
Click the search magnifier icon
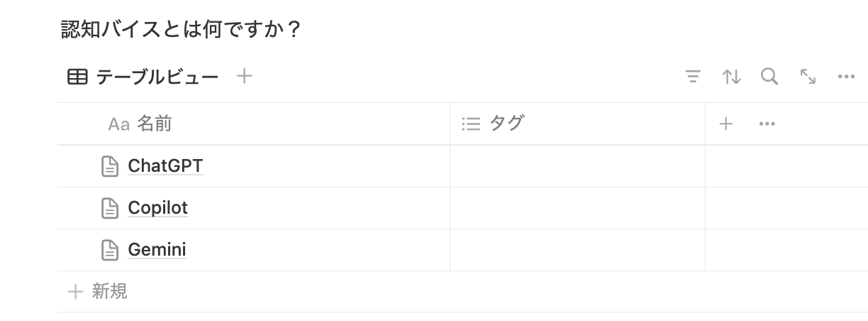tap(769, 76)
